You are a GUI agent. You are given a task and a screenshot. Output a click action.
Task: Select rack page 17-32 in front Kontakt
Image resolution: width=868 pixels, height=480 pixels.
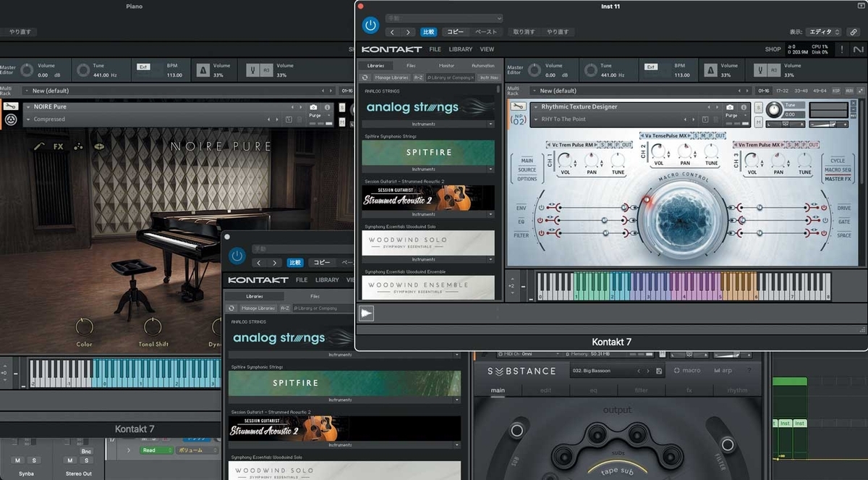[782, 90]
